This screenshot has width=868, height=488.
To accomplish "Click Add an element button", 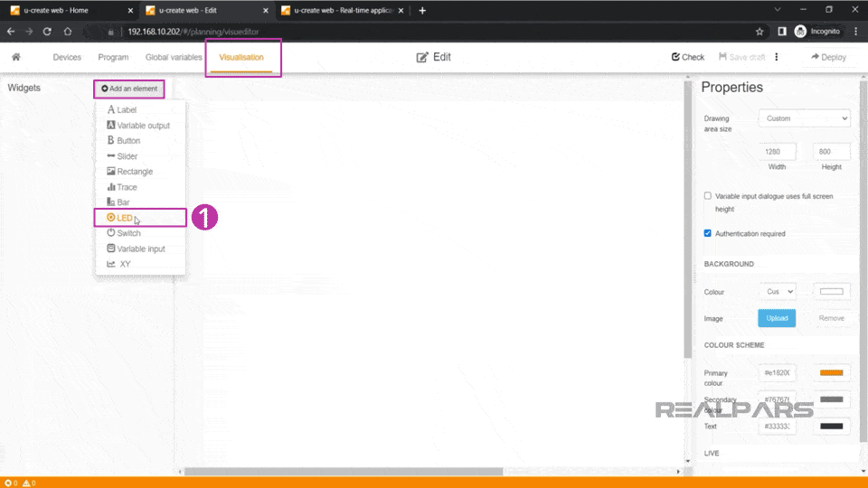I will tap(129, 89).
